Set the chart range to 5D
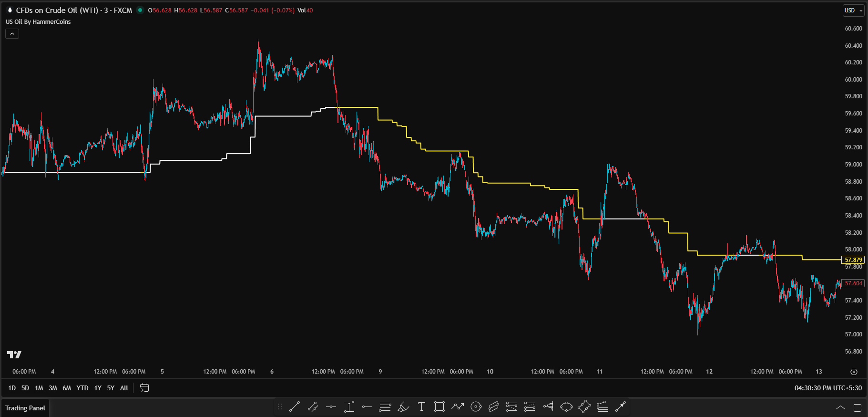 [25, 388]
